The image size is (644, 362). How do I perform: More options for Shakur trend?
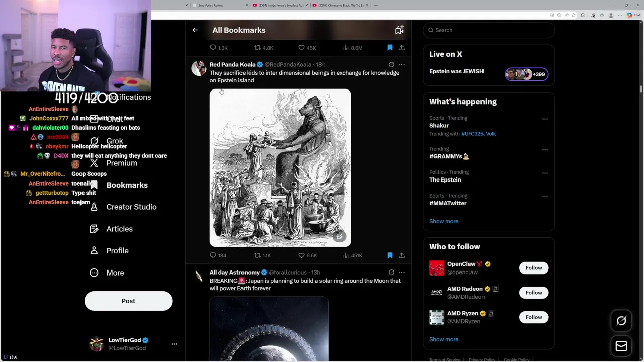545,119
